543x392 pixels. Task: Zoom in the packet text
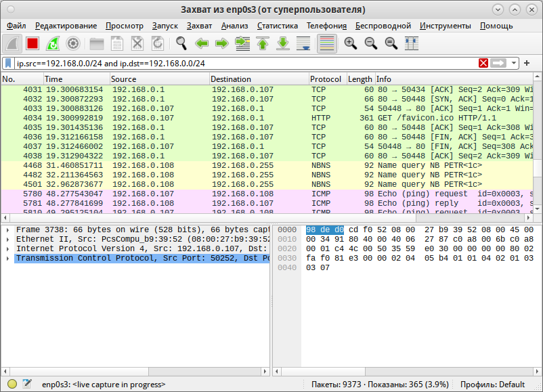(351, 43)
